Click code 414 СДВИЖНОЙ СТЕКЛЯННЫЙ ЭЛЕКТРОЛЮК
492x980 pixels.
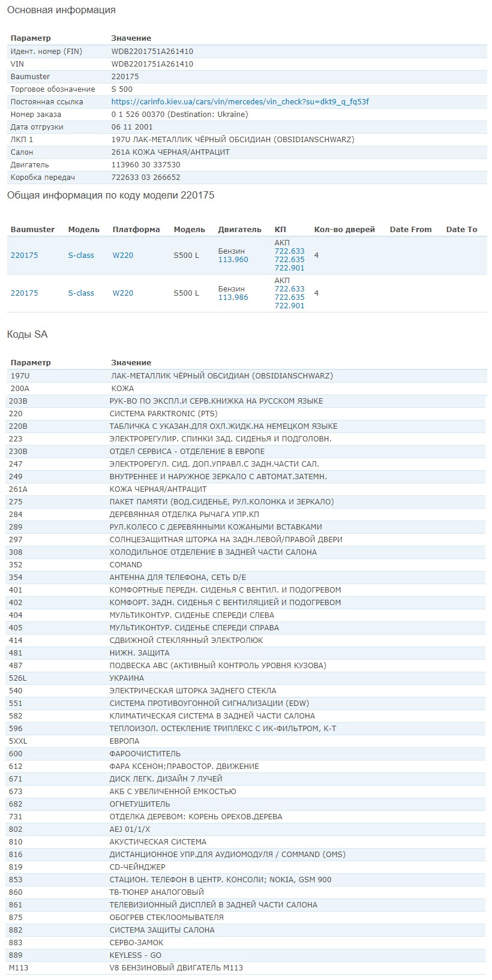(246, 641)
